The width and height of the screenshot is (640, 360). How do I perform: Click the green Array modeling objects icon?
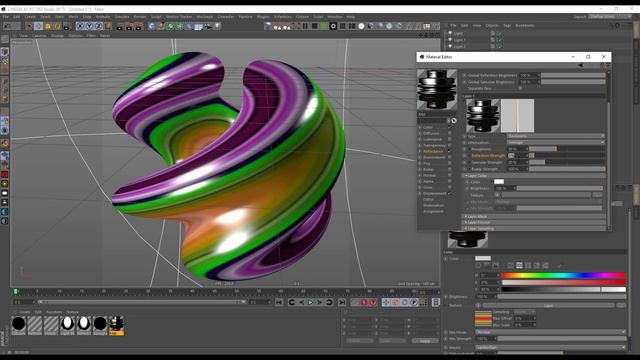pos(180,26)
